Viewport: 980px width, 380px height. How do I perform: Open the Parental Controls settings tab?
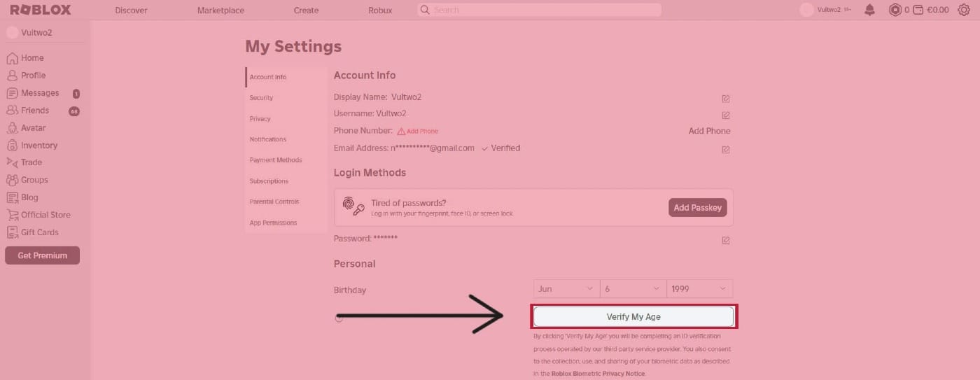(x=286, y=202)
